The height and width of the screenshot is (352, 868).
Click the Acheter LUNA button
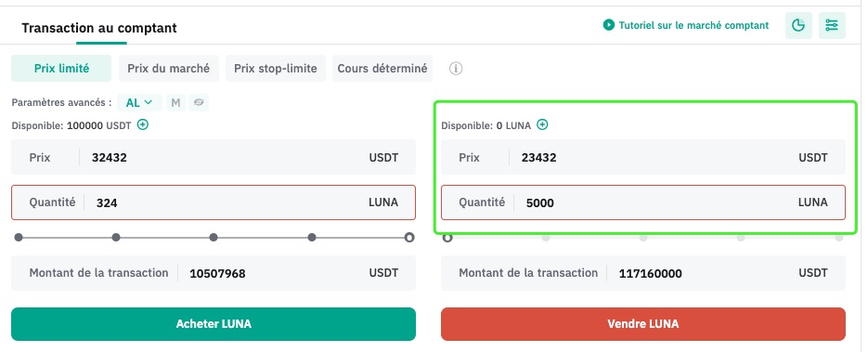pos(214,324)
